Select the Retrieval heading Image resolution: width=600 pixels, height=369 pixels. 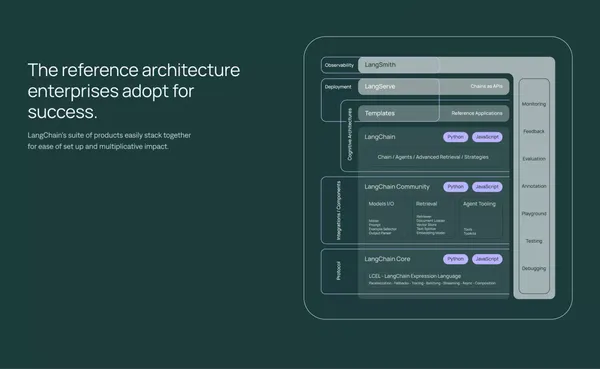coord(426,204)
